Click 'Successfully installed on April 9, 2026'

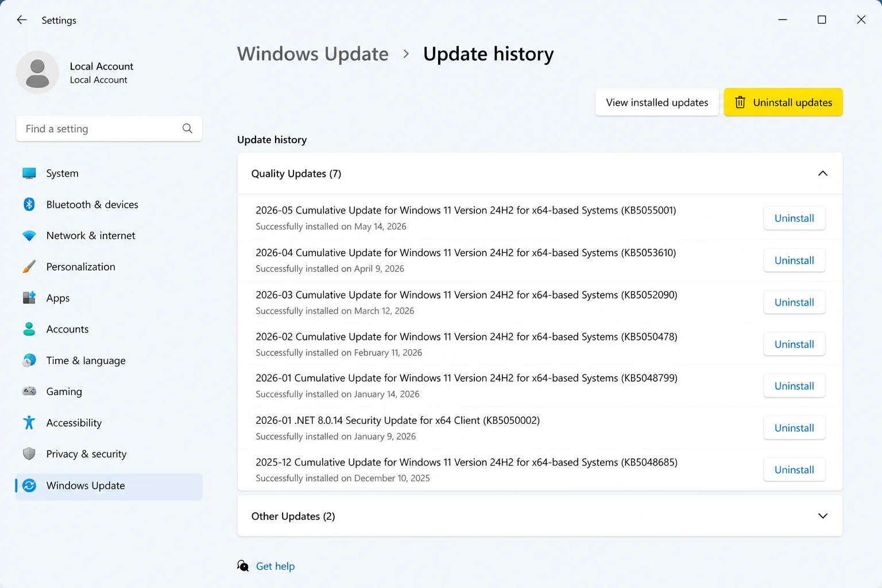click(x=330, y=269)
